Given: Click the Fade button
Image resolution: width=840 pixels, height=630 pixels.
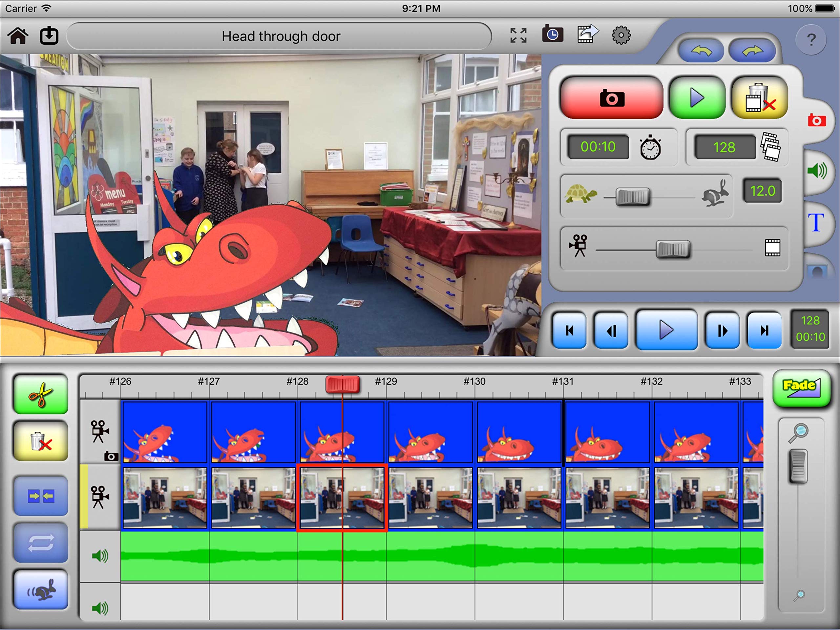Looking at the screenshot, I should (x=801, y=388).
